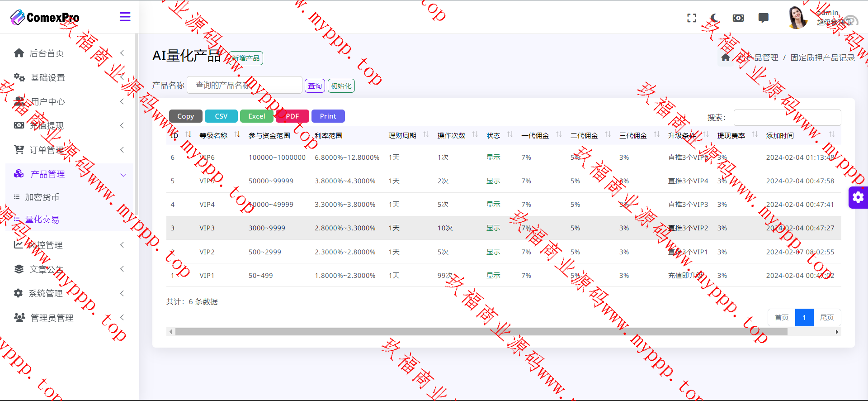Screen dimensions: 868x401
Task: Click the 新增产品 button
Action: (x=246, y=58)
